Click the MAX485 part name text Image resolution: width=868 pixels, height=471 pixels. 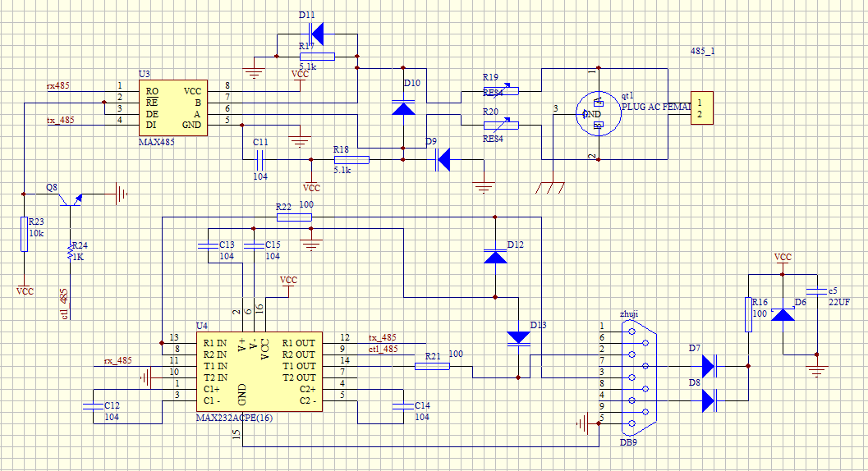point(157,142)
